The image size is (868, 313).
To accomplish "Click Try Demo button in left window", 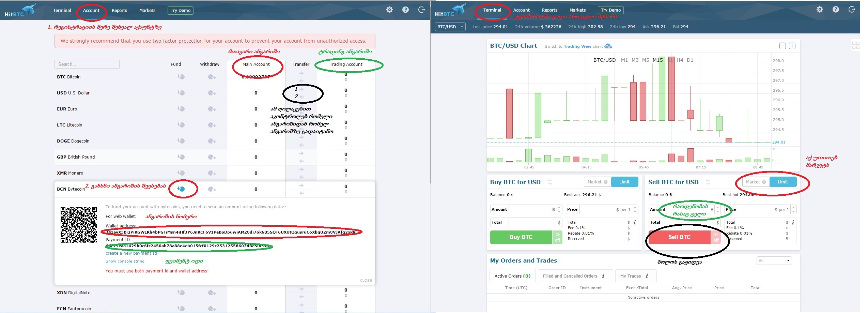I will coord(181,11).
